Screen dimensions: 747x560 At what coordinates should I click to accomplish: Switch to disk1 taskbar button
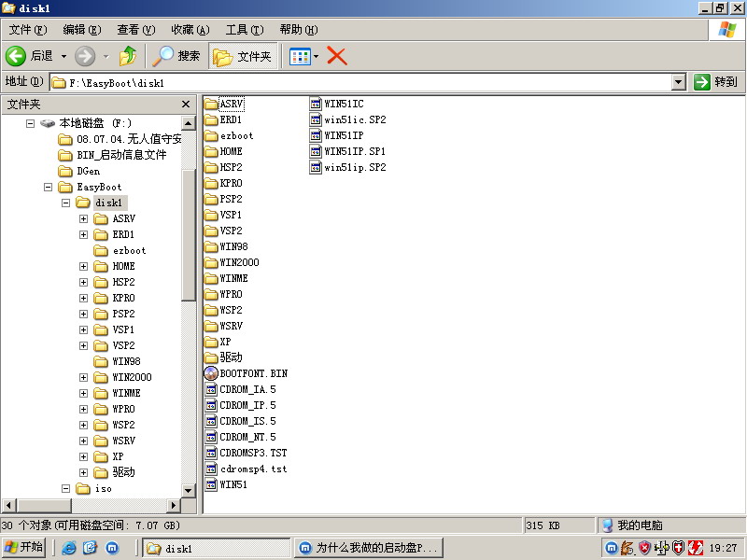(217, 548)
